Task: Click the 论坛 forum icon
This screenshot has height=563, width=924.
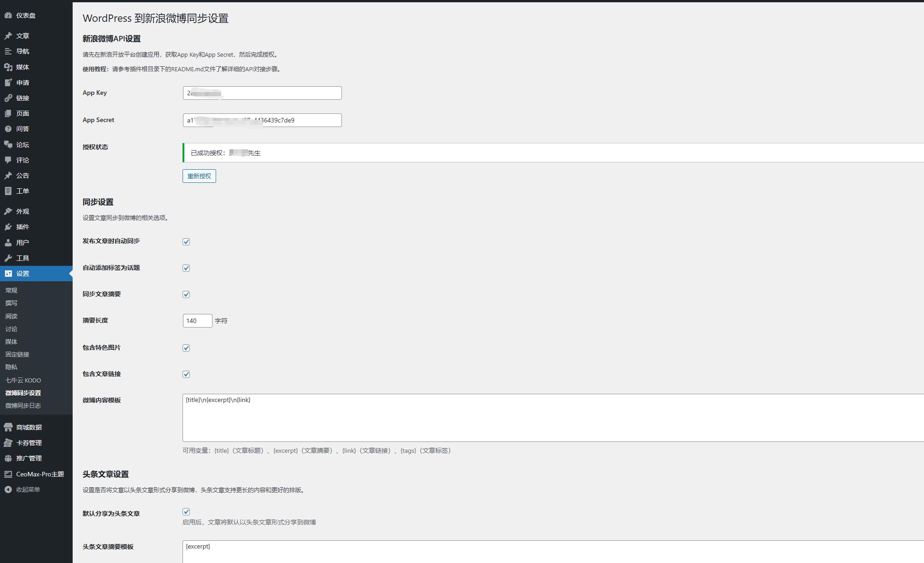Action: click(x=8, y=145)
